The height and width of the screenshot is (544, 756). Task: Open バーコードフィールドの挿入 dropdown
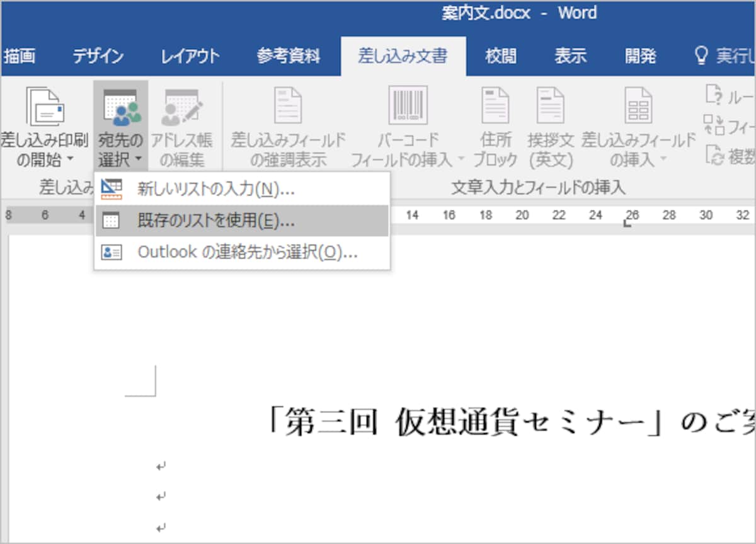click(407, 129)
